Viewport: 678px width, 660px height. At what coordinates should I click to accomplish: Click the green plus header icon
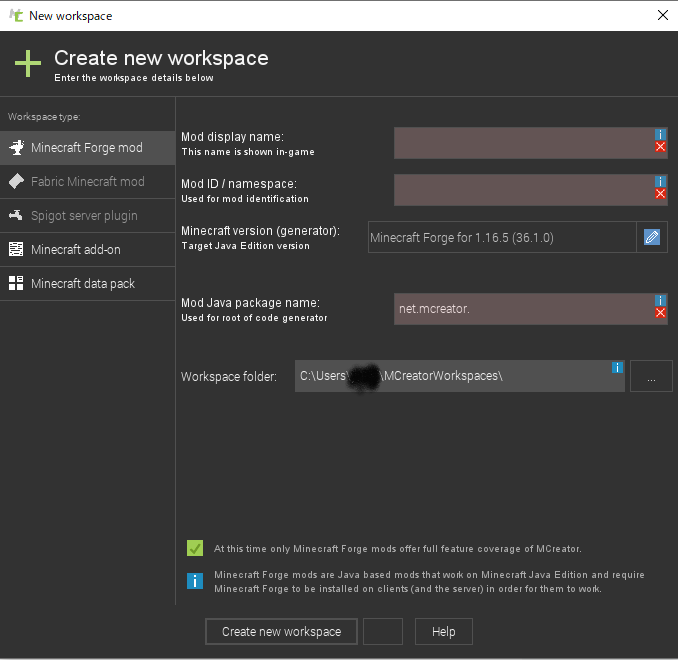point(28,64)
